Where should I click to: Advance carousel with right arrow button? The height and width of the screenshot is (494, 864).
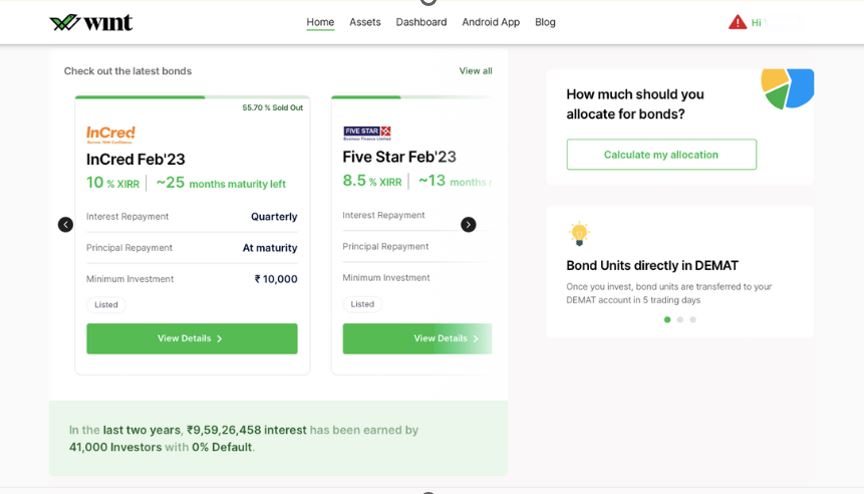pos(468,225)
